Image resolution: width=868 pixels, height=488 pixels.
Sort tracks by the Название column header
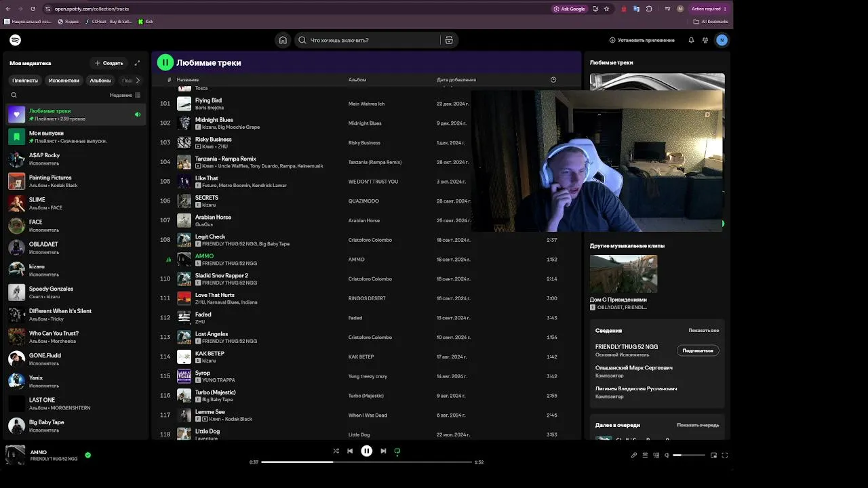[188, 80]
